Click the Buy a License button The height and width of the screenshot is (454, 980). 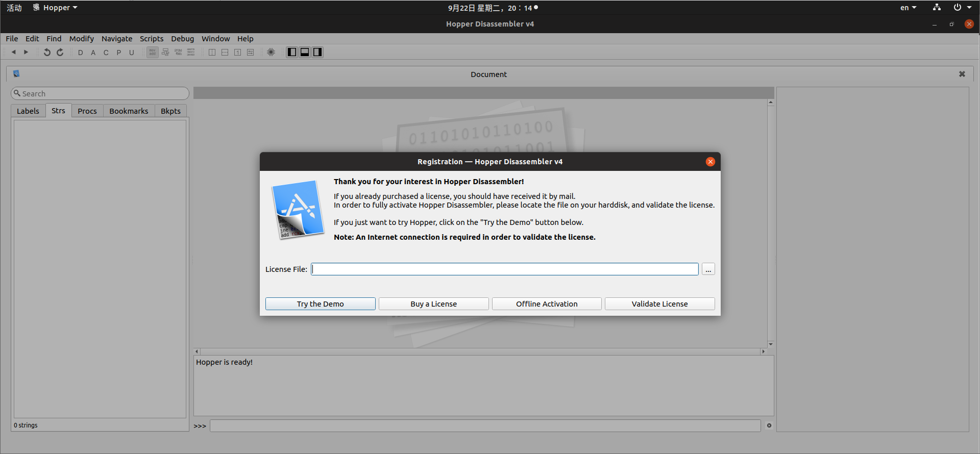[x=434, y=304]
